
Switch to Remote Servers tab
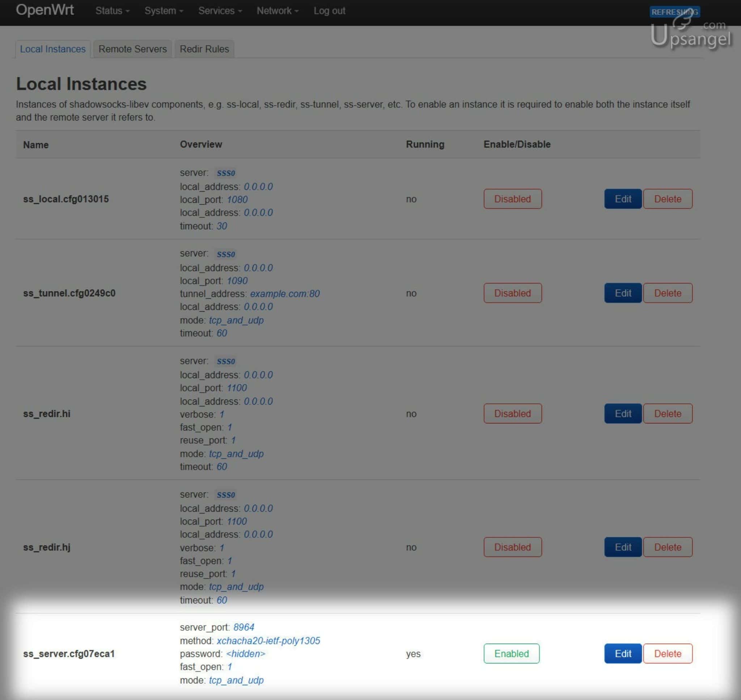point(132,49)
